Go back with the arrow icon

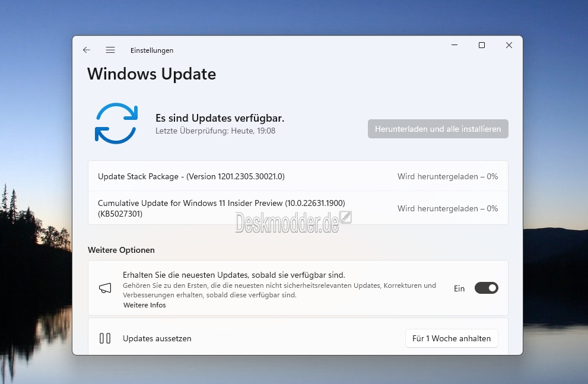(87, 50)
